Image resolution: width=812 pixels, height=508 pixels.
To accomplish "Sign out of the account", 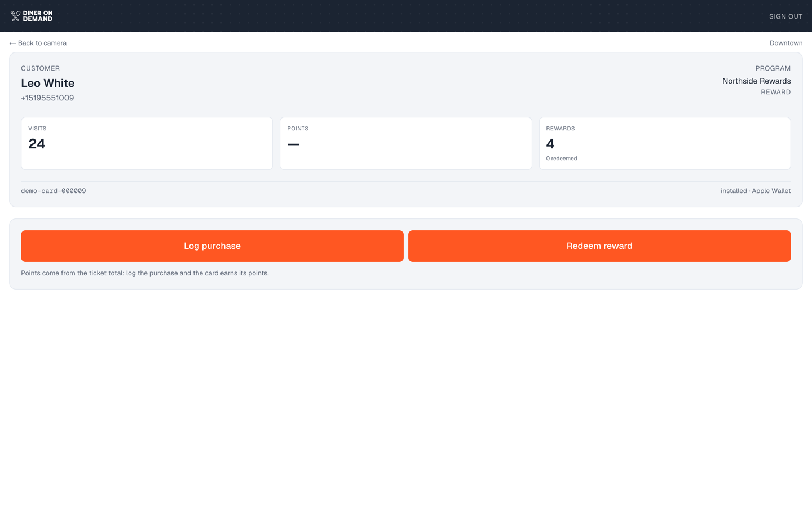I will 785,16.
